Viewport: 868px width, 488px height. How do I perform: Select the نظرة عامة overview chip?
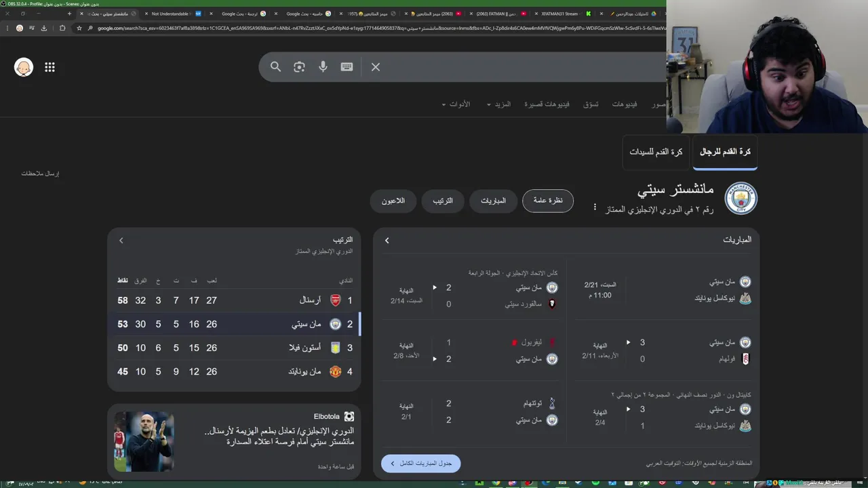pos(548,201)
